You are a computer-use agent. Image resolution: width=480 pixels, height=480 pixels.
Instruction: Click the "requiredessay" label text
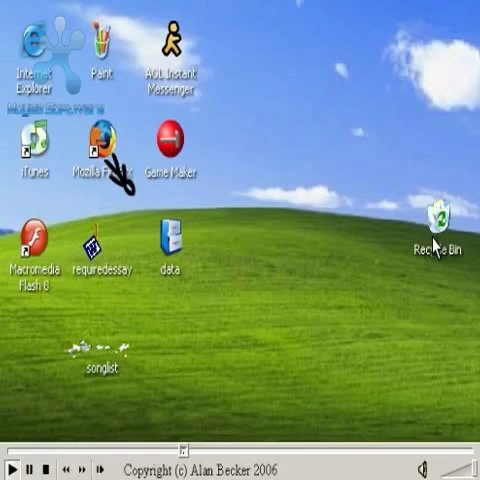(x=102, y=270)
